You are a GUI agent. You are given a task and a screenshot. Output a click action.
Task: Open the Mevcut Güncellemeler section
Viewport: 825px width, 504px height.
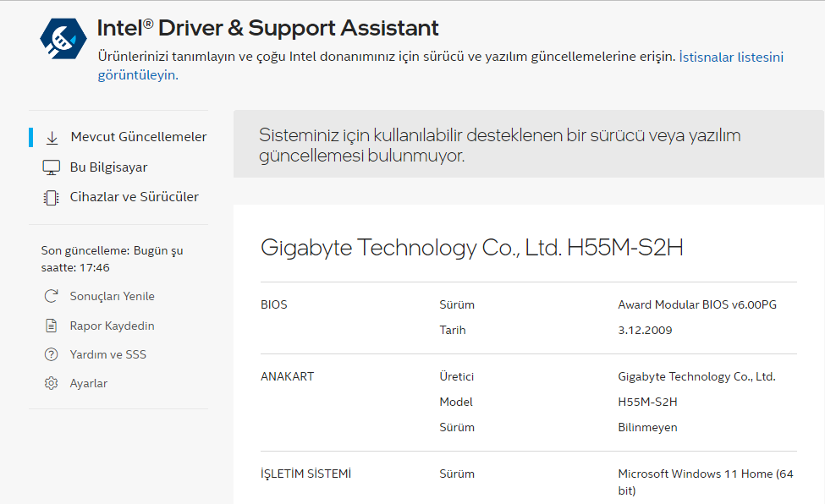(x=138, y=137)
